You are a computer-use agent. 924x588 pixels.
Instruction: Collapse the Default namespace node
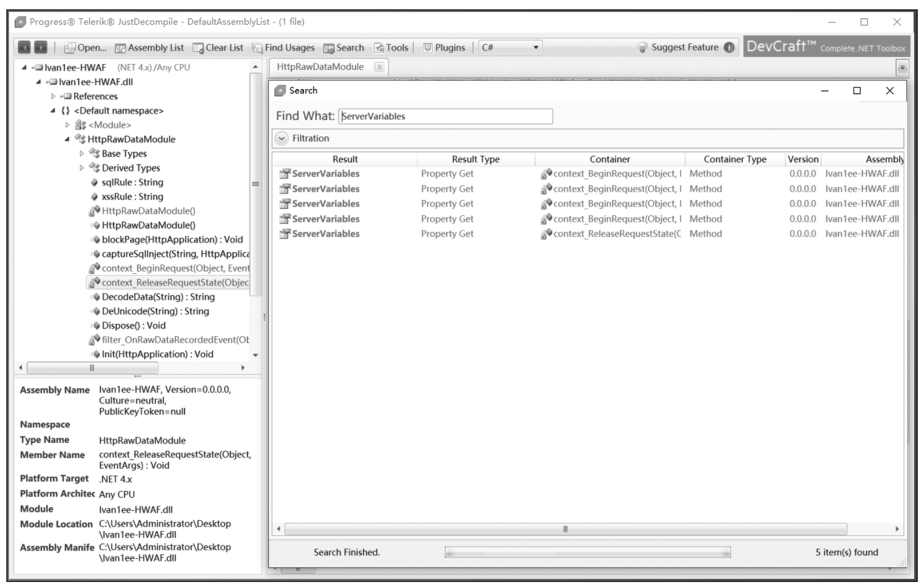tap(53, 110)
